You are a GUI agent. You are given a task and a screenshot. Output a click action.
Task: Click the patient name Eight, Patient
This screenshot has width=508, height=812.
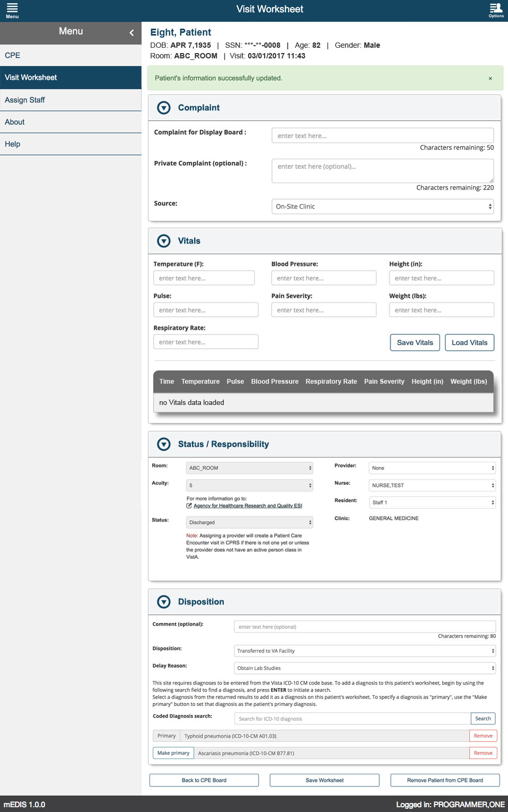[x=181, y=32]
